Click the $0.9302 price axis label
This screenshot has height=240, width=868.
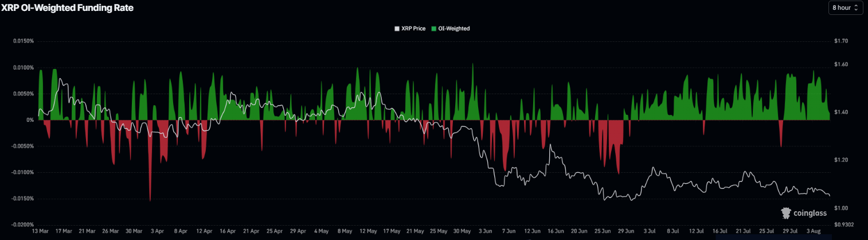[844, 224]
